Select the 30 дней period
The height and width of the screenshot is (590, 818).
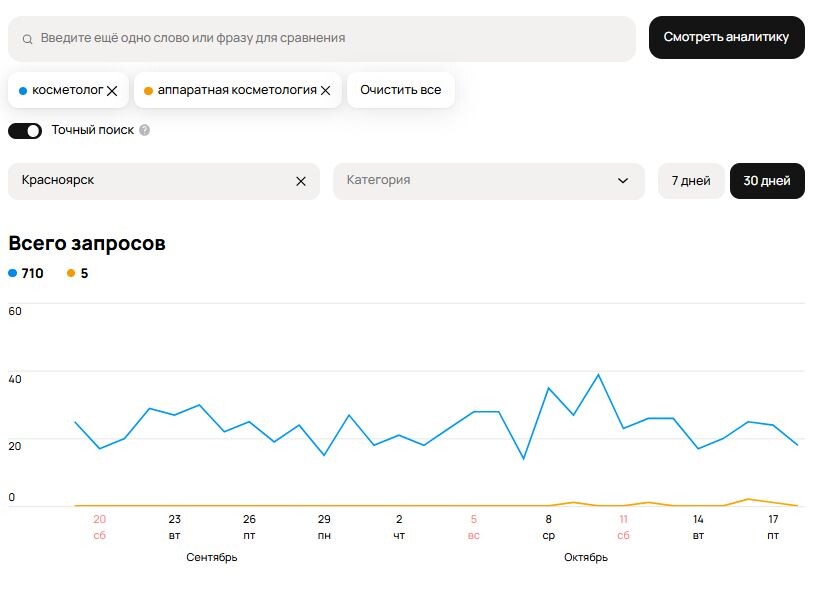pyautogui.click(x=767, y=181)
